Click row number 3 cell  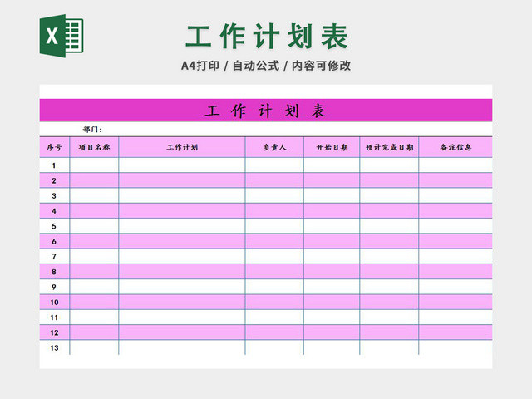click(x=55, y=196)
